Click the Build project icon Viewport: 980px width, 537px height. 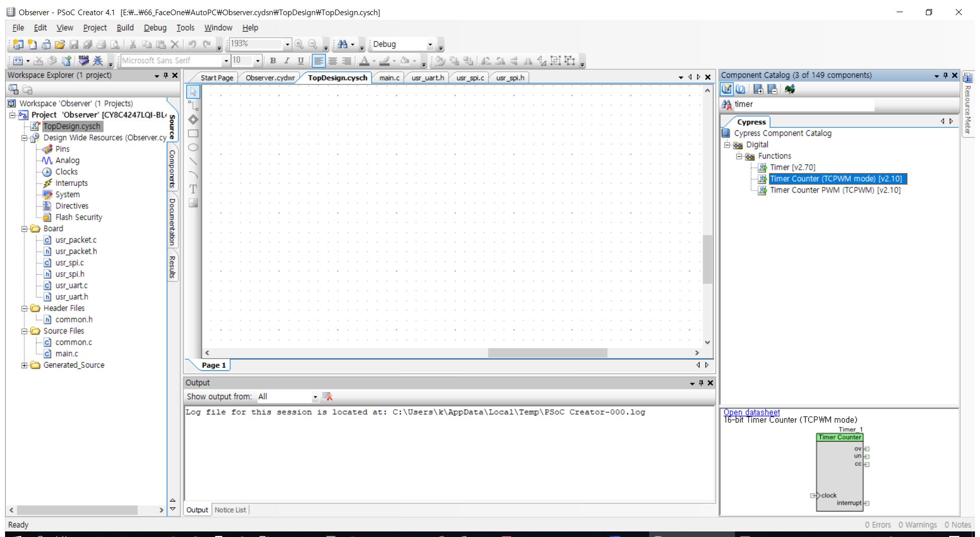18,61
